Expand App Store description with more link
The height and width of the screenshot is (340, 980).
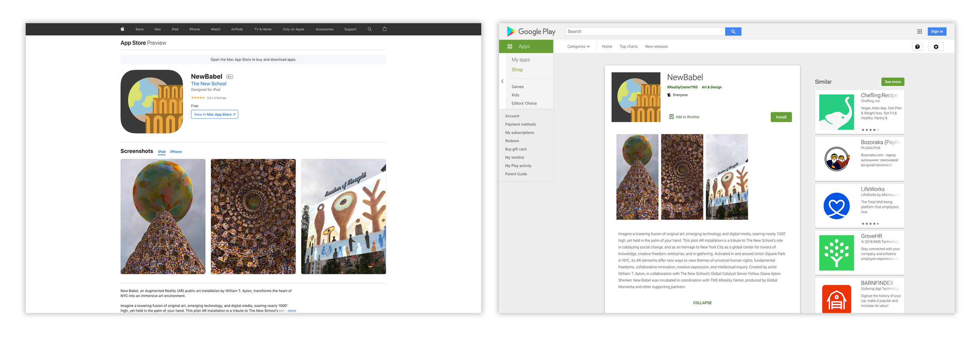pyautogui.click(x=292, y=311)
